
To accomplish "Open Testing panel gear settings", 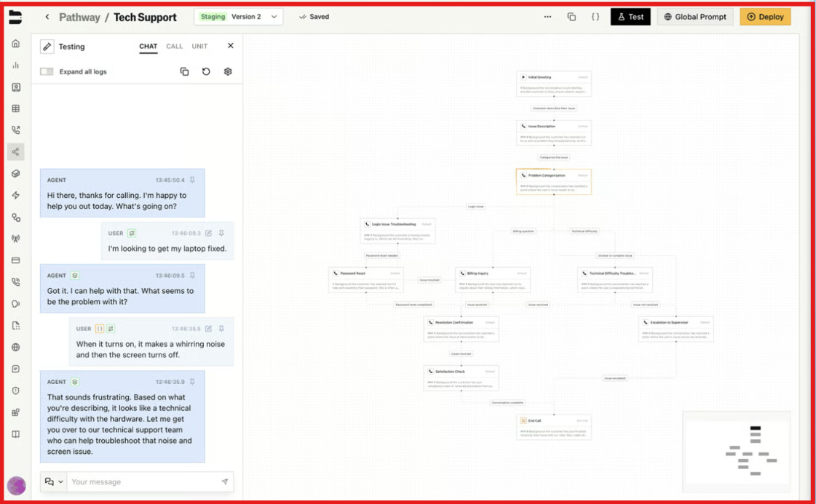I will [x=228, y=72].
